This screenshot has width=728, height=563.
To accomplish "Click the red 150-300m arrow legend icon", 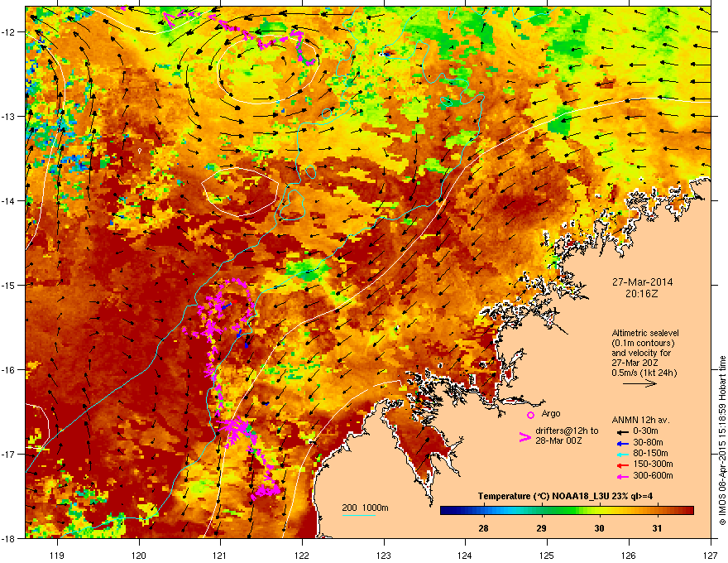I will click(622, 465).
